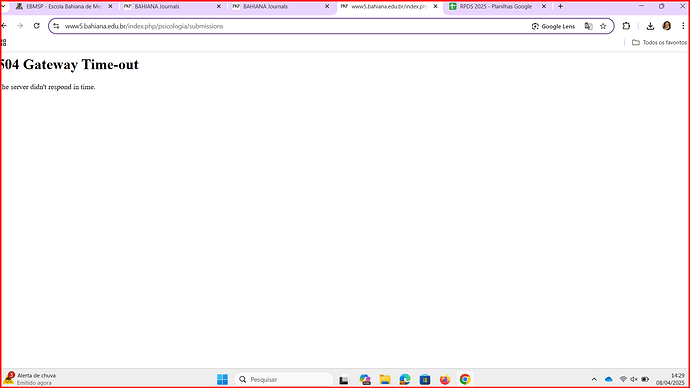
Task: Open the apps grid in bookmarks bar
Action: [x=4, y=43]
